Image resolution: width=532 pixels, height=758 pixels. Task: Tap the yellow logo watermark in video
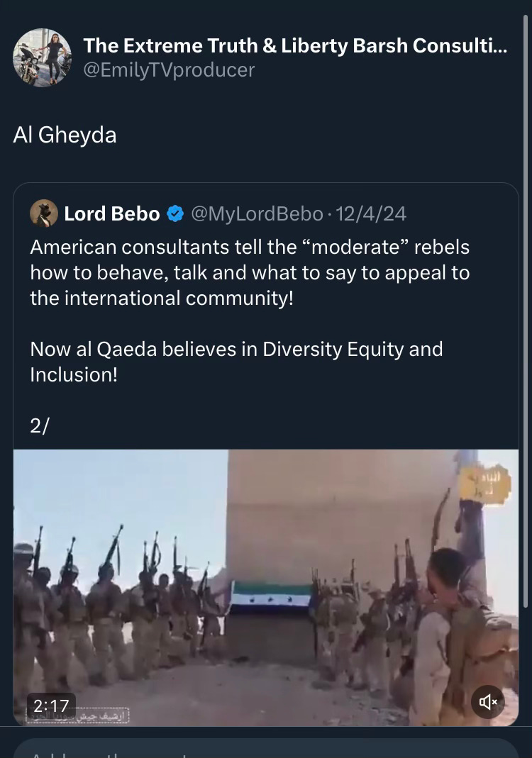(484, 484)
